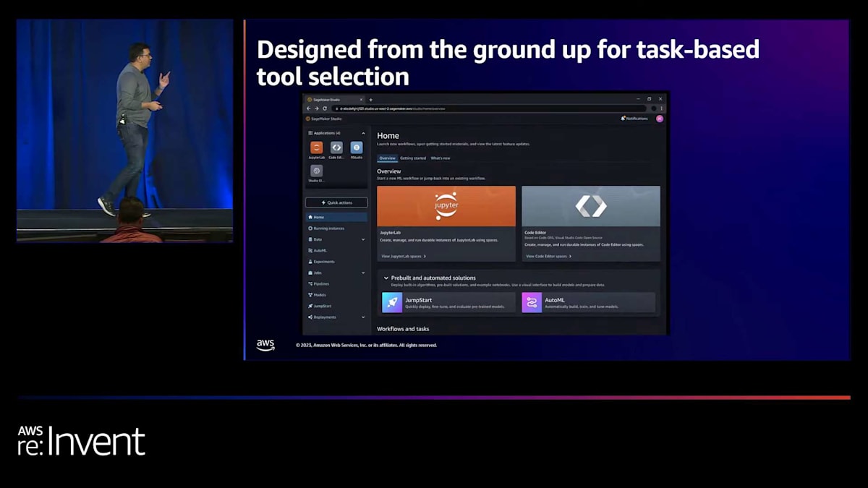This screenshot has height=488, width=868.
Task: Click the user avatar in the header
Action: pos(660,119)
